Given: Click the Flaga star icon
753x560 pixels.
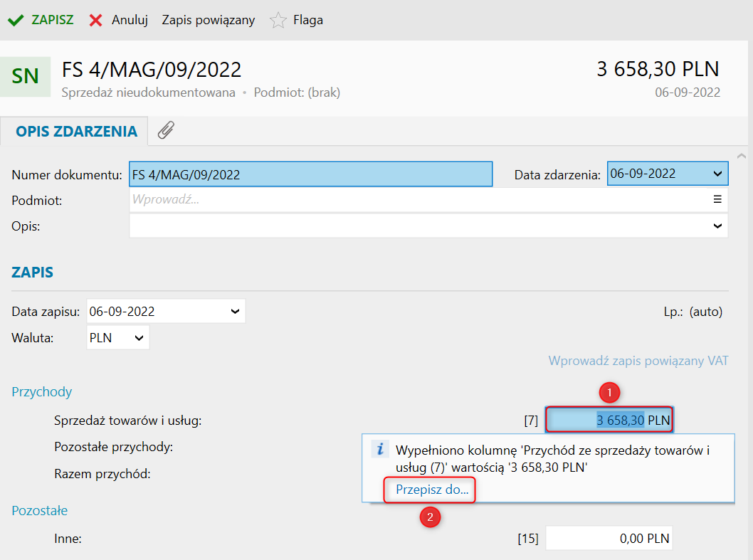Looking at the screenshot, I should coord(278,21).
